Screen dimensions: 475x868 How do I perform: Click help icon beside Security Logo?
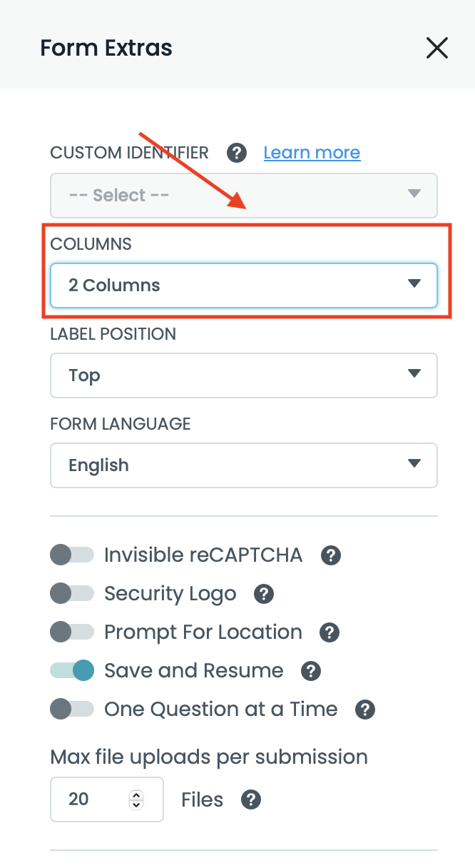tap(264, 594)
